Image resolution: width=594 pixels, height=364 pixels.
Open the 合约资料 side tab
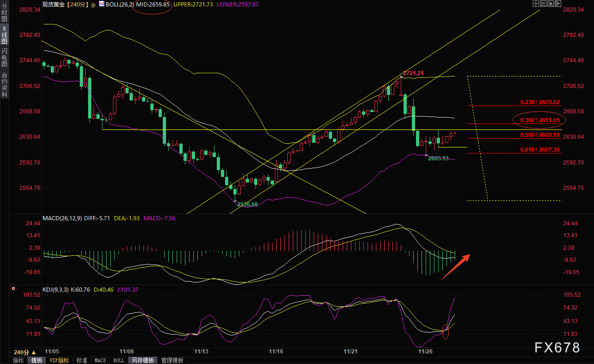pos(4,84)
